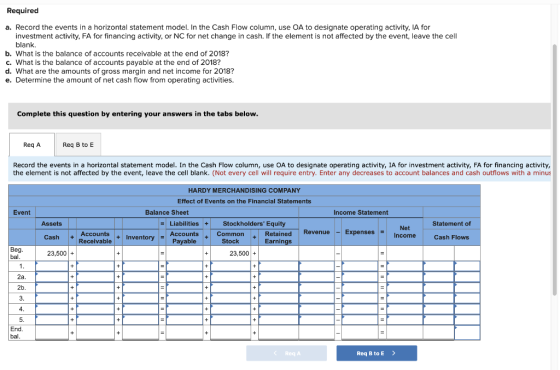Click the greyed Req A previous button
This screenshot has width=560, height=370.
click(x=286, y=353)
